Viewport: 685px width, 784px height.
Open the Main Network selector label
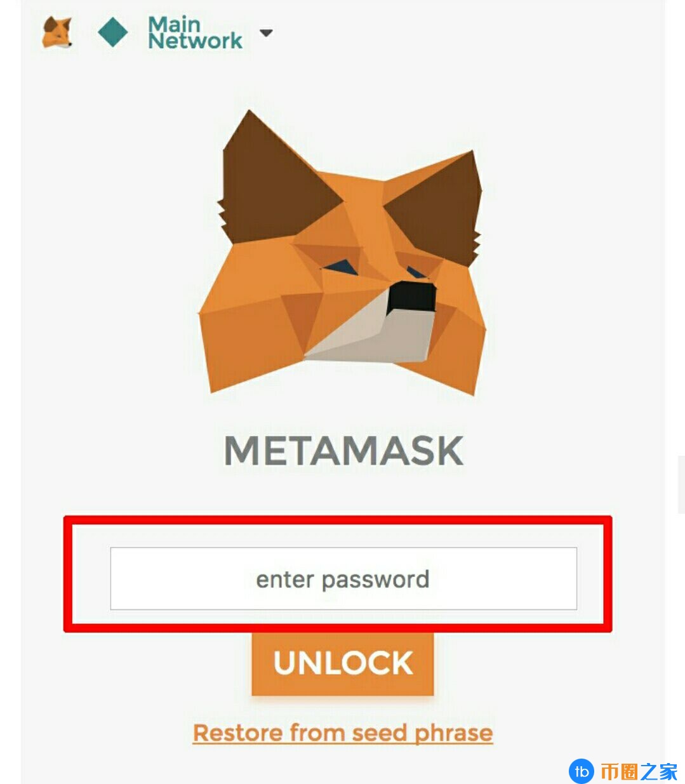point(195,33)
